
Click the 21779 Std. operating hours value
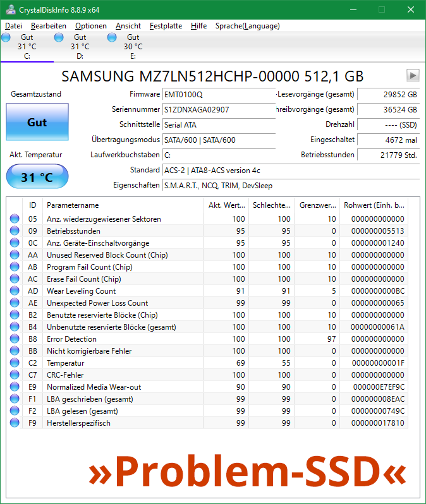tap(388, 155)
